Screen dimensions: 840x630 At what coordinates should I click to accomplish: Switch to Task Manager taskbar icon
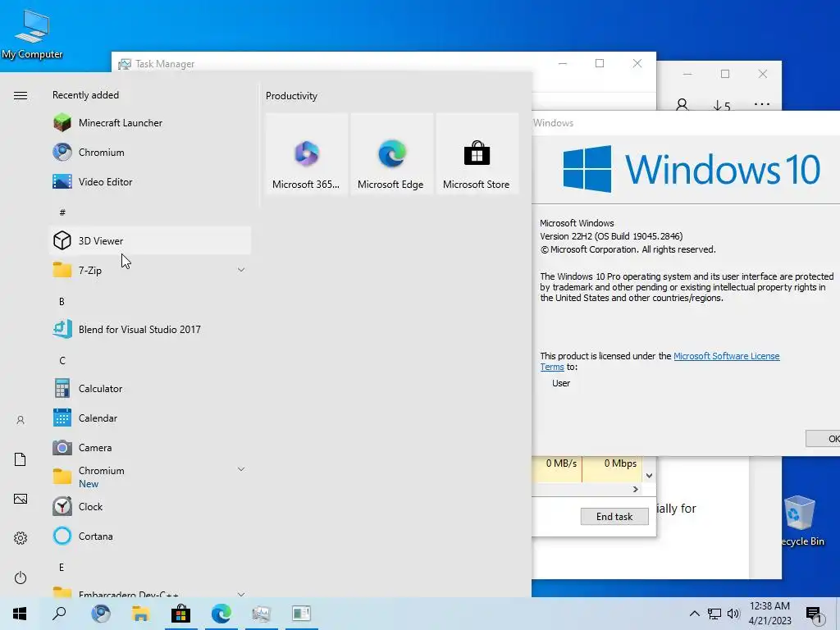tap(262, 614)
